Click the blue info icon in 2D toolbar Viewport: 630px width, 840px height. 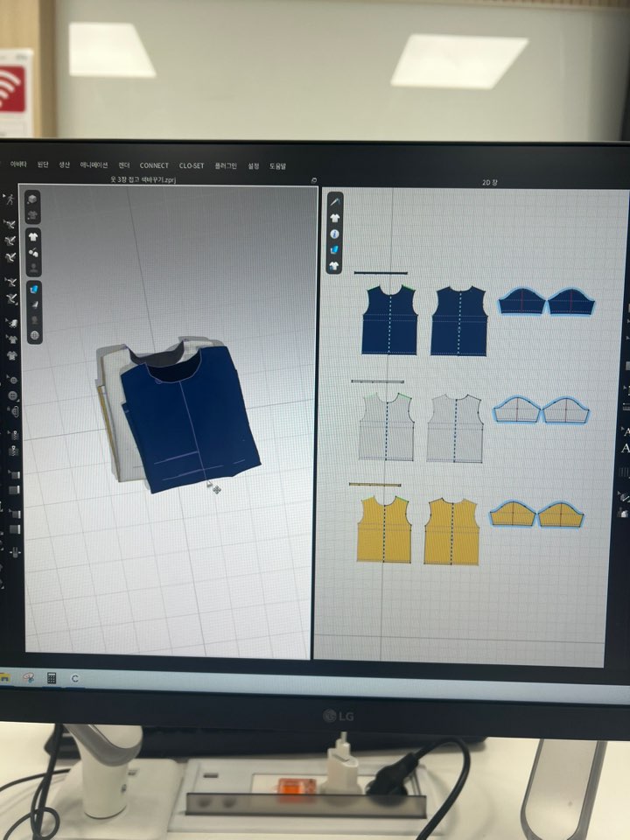(334, 234)
